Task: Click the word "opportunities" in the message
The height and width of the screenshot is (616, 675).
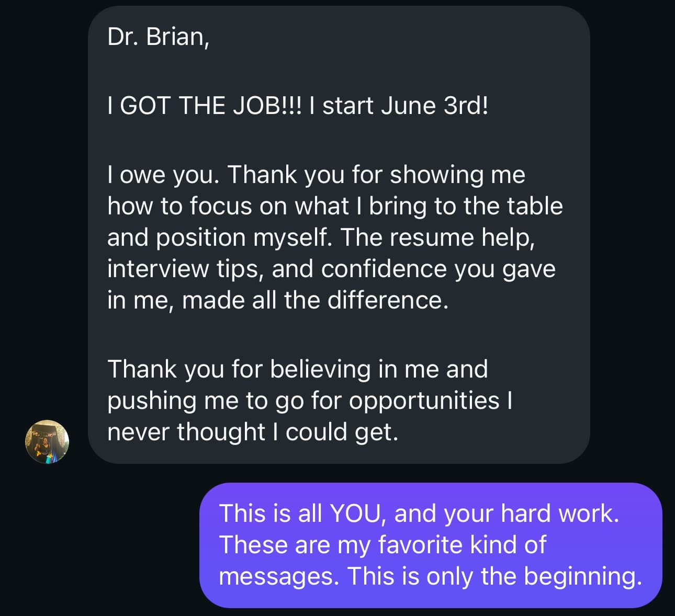Action: (424, 401)
